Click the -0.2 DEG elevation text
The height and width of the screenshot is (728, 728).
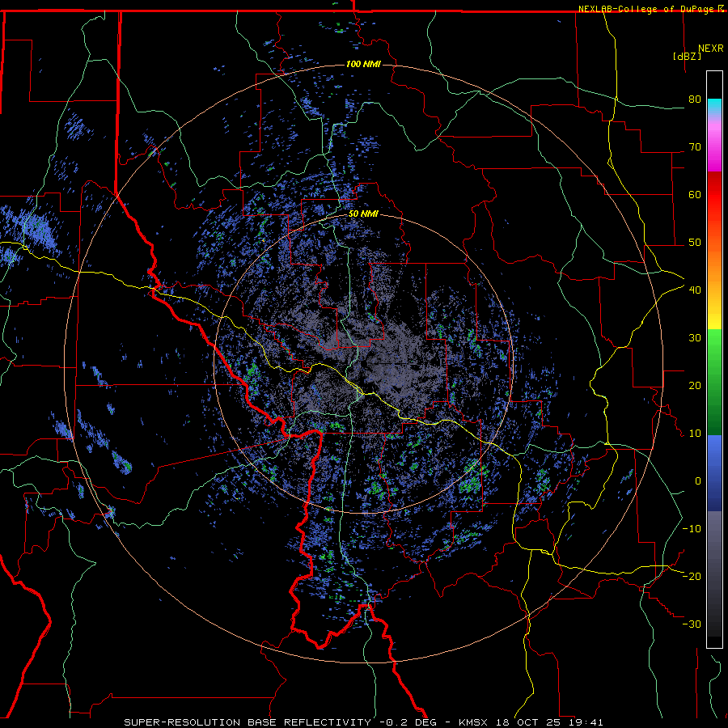pyautogui.click(x=409, y=722)
